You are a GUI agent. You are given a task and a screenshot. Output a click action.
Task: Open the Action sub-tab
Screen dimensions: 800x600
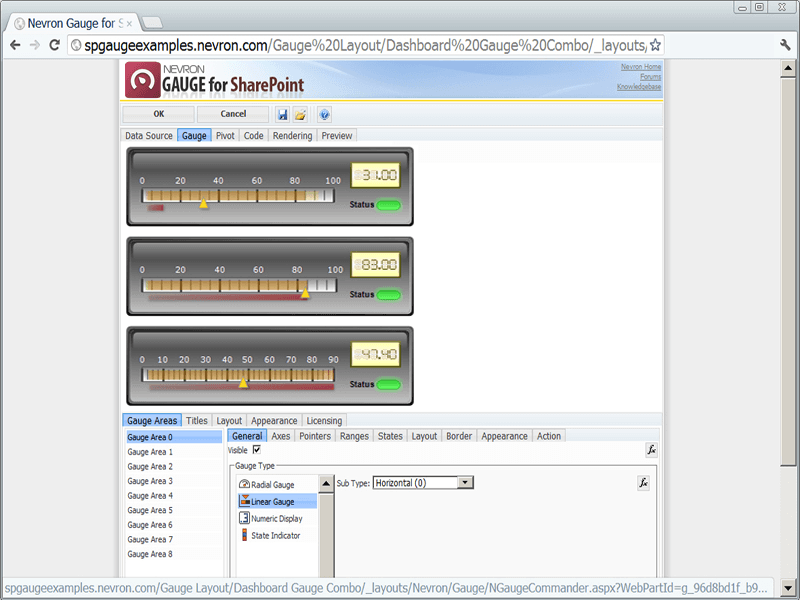(x=548, y=436)
